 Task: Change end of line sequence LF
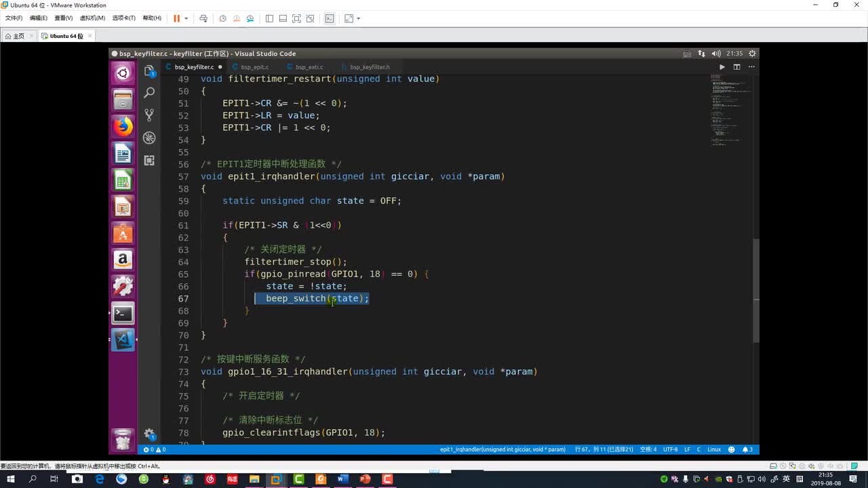point(687,449)
